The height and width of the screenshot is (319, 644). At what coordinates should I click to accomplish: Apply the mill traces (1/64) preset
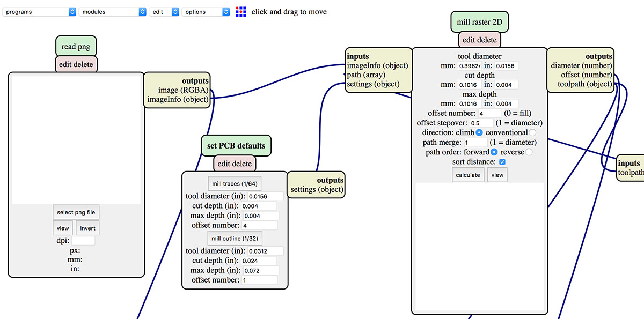(x=235, y=183)
